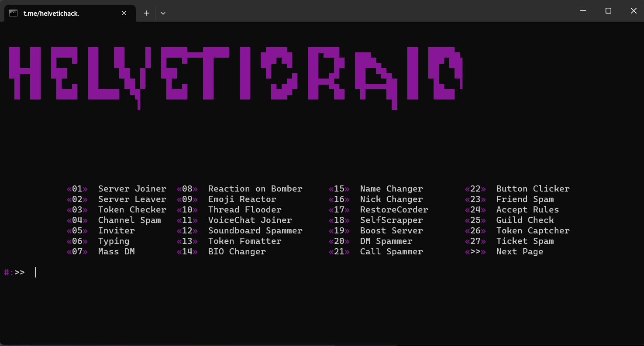The height and width of the screenshot is (346, 644).
Task: Click the "BIO Changer" entry
Action: [237, 252]
